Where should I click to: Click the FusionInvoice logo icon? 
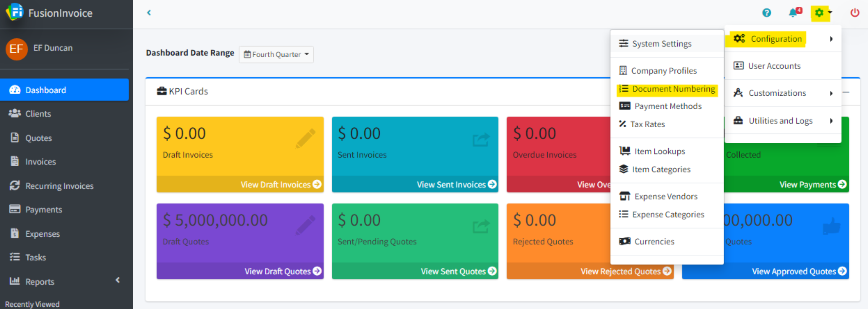click(x=14, y=12)
